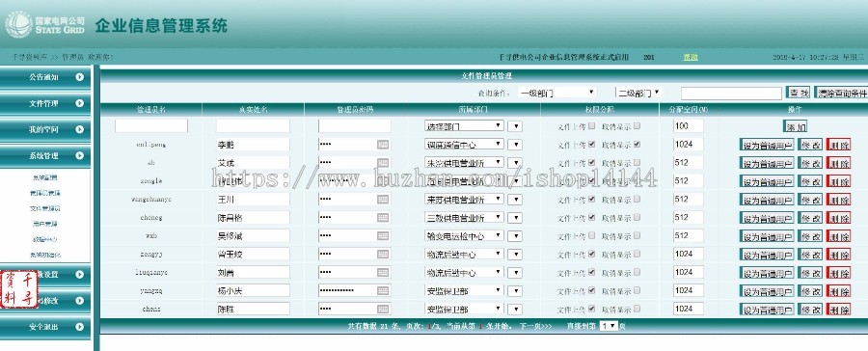
Task: Open the password keyboard icon in 陈胜's row
Action: pyautogui.click(x=383, y=309)
